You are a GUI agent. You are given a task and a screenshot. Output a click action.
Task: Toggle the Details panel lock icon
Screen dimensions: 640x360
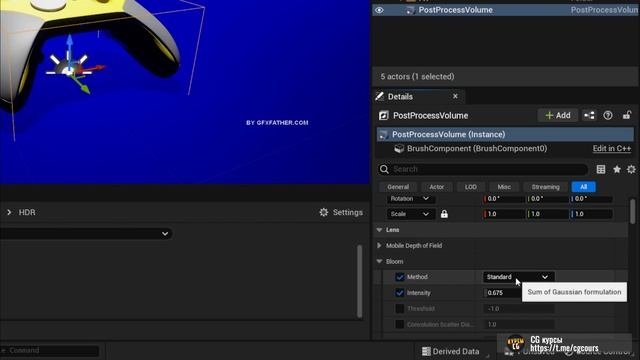tap(627, 116)
